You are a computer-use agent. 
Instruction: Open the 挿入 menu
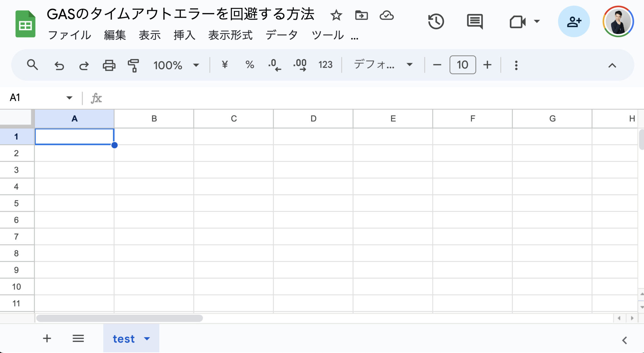click(x=184, y=35)
